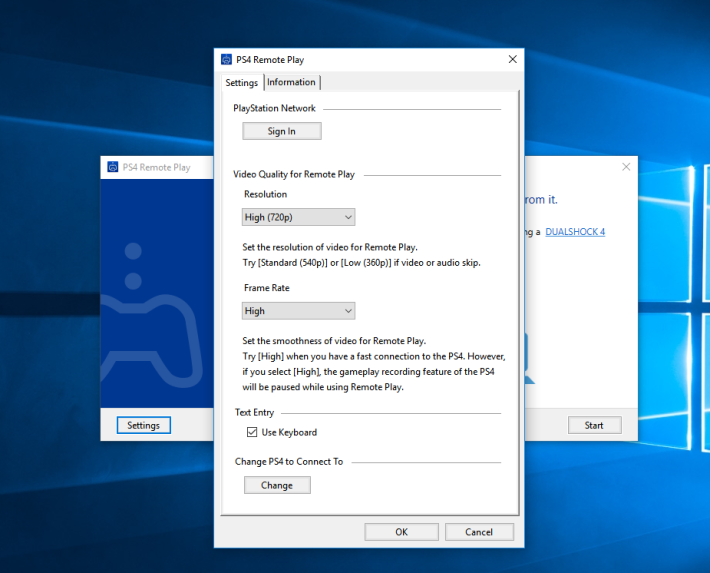Confirm settings with OK
710x573 pixels.
point(402,532)
